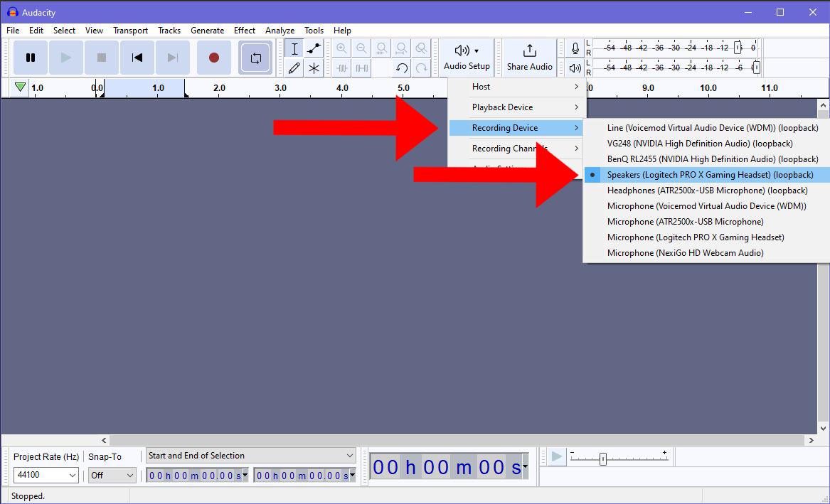
Task: Select the Draw pencil tool
Action: (294, 68)
